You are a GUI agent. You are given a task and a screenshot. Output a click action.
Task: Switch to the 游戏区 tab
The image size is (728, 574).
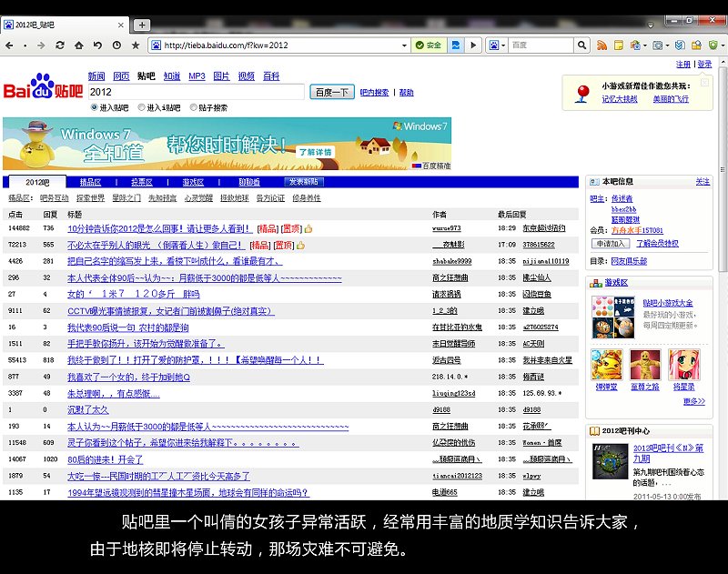pyautogui.click(x=194, y=182)
